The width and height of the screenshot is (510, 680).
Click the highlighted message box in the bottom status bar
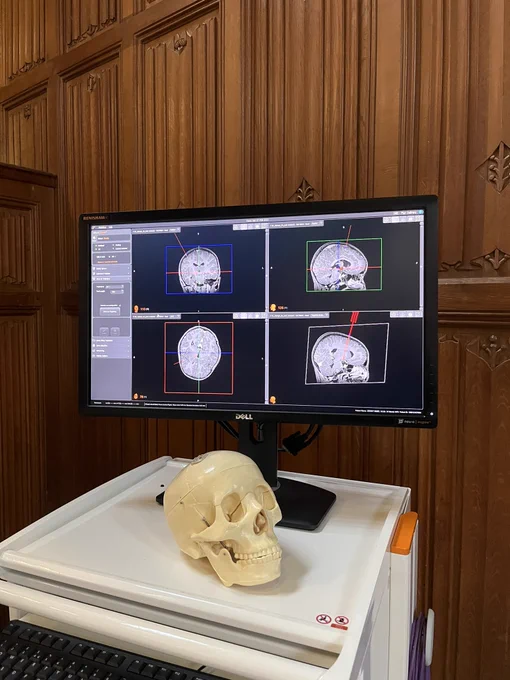pos(175,405)
